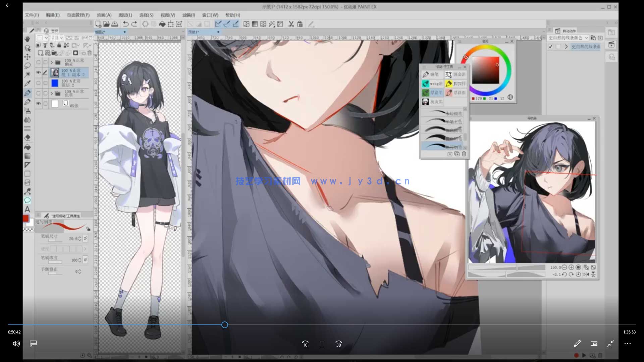Skip forward 30 seconds

point(338,344)
